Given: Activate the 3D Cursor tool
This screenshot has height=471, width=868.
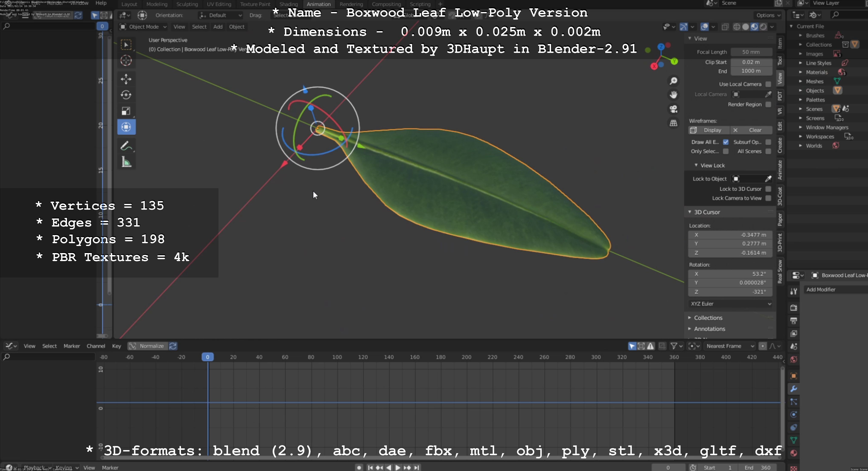Looking at the screenshot, I should pyautogui.click(x=126, y=61).
